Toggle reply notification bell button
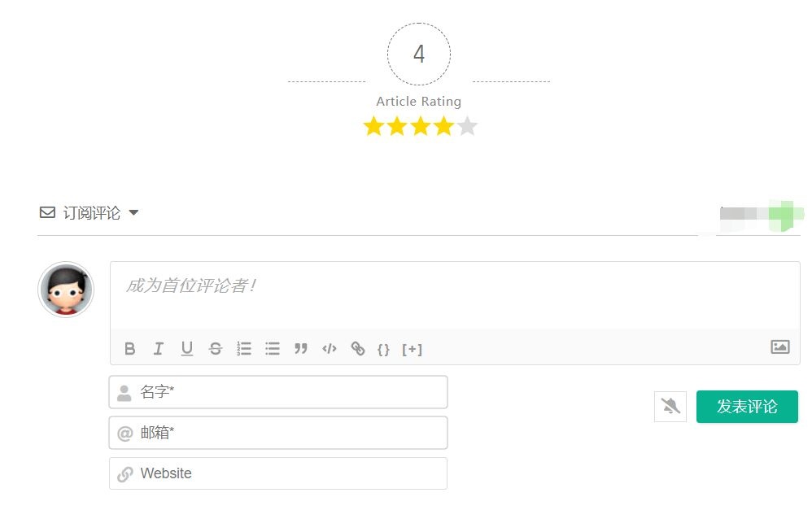 click(x=670, y=407)
